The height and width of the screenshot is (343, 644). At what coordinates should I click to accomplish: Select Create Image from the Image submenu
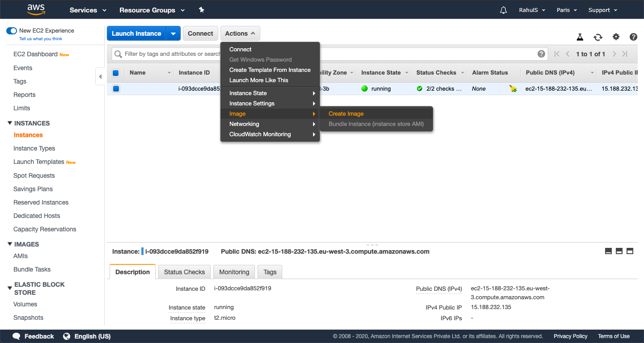coord(346,113)
